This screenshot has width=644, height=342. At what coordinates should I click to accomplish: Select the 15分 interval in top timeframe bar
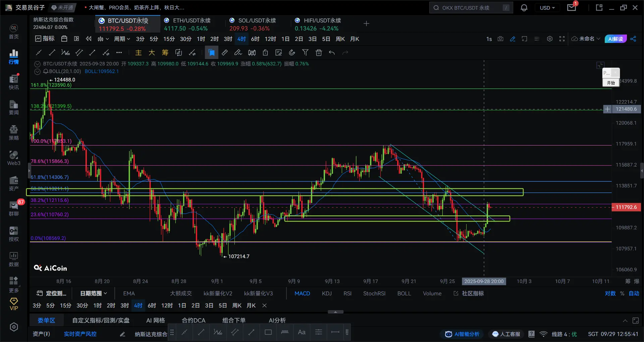coord(169,39)
